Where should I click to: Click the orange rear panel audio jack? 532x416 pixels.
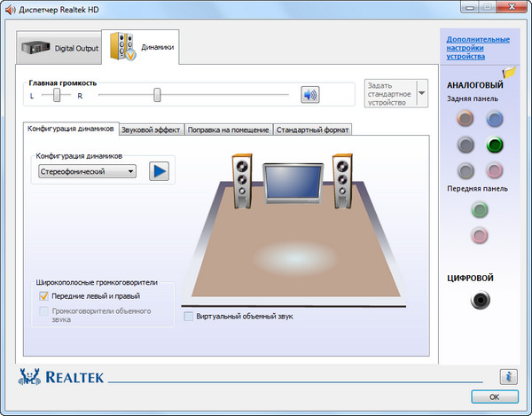point(465,120)
